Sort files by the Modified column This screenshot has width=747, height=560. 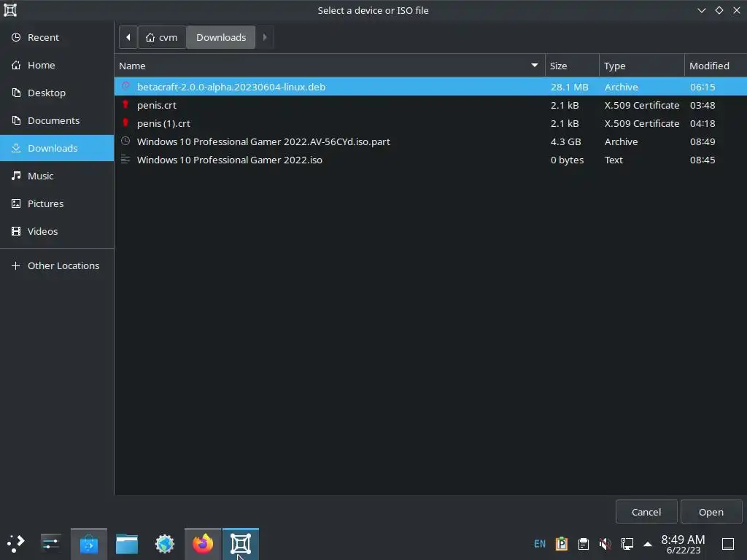pyautogui.click(x=716, y=66)
